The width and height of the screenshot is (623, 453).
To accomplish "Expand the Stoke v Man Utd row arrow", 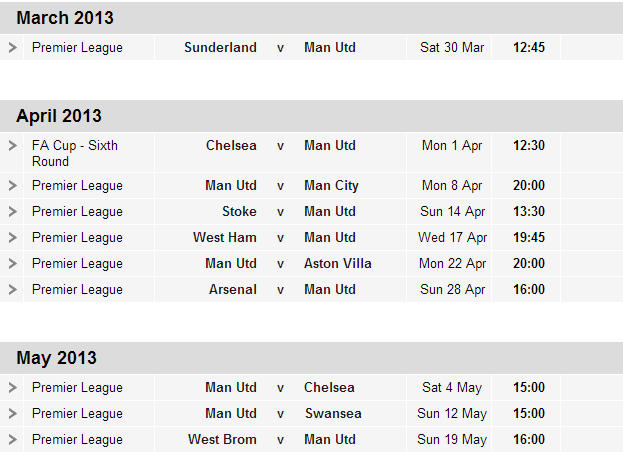I will (x=13, y=211).
